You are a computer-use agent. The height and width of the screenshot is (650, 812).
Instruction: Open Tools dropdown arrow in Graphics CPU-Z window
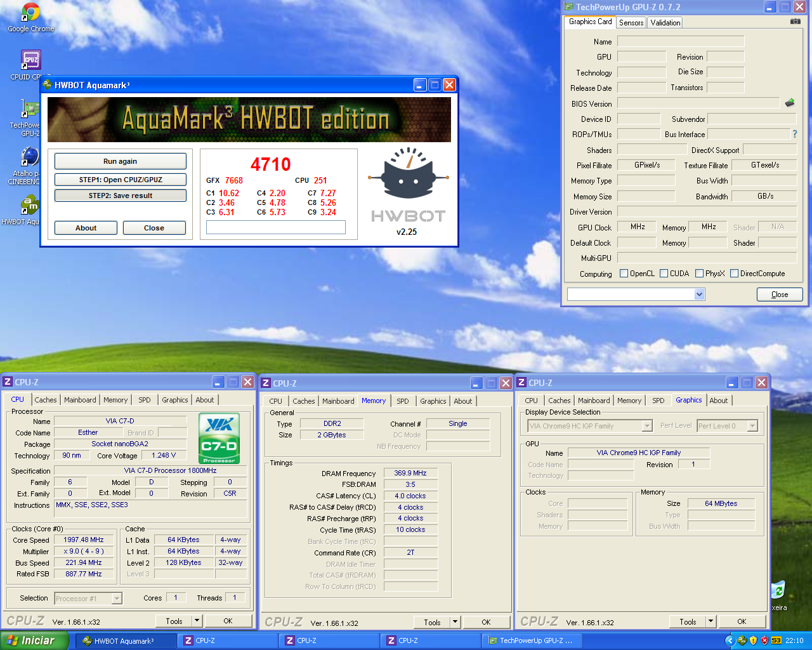click(x=711, y=621)
